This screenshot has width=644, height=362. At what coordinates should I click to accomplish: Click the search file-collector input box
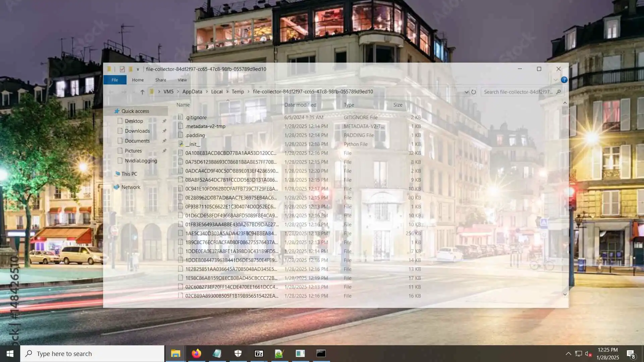[x=518, y=92]
